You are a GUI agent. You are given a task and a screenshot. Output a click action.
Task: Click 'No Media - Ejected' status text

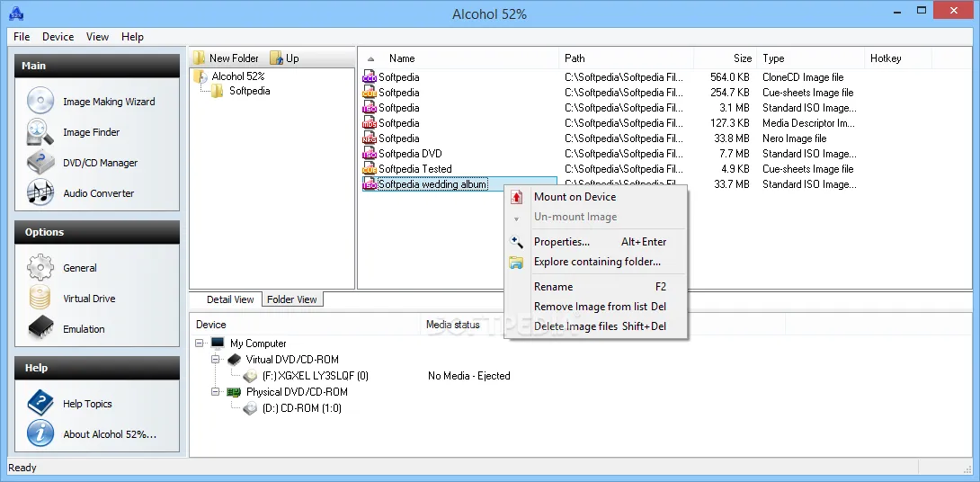click(x=468, y=377)
